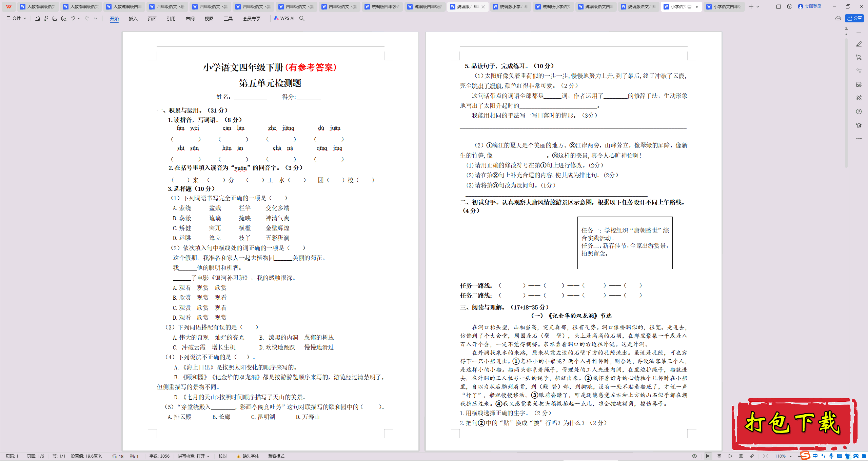
Task: Toggle presentation monitor icon on active tab
Action: (689, 6)
